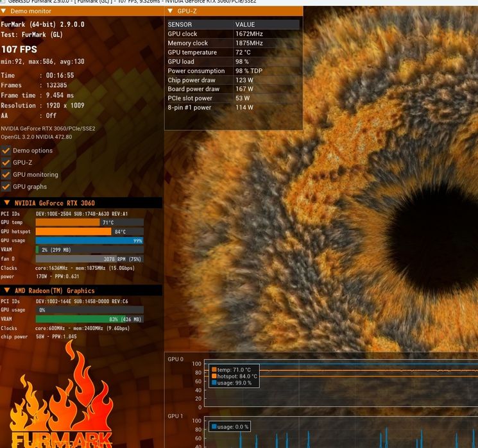Click the GPU hotspot 84°C bar

click(x=90, y=231)
